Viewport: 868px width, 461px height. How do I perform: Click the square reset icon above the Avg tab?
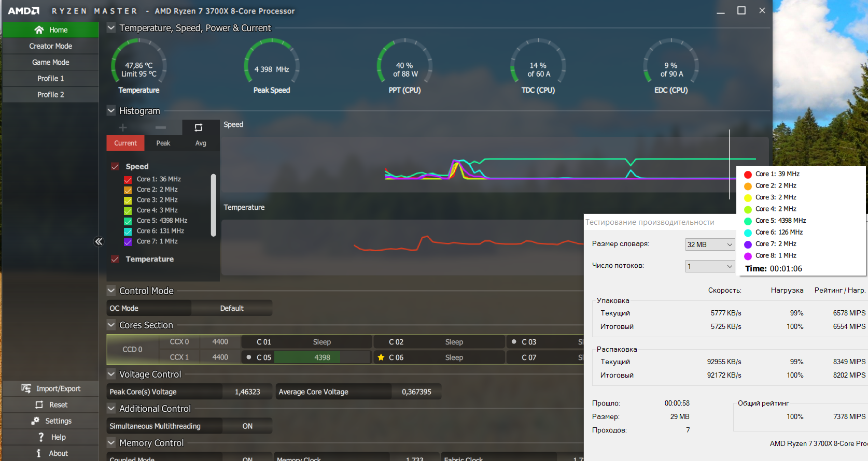199,127
